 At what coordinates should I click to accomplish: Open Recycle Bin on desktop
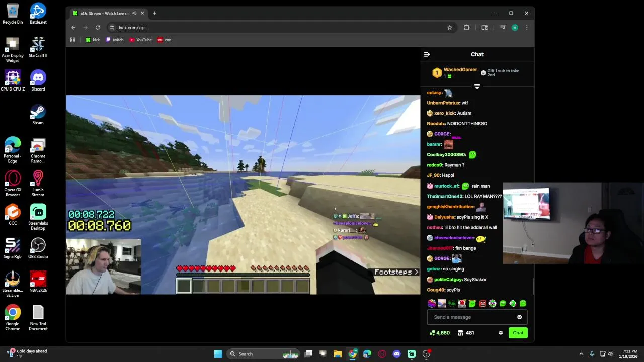coord(13,14)
